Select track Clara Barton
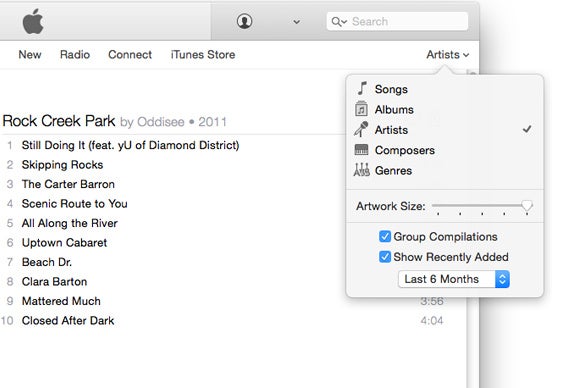 click(x=54, y=282)
